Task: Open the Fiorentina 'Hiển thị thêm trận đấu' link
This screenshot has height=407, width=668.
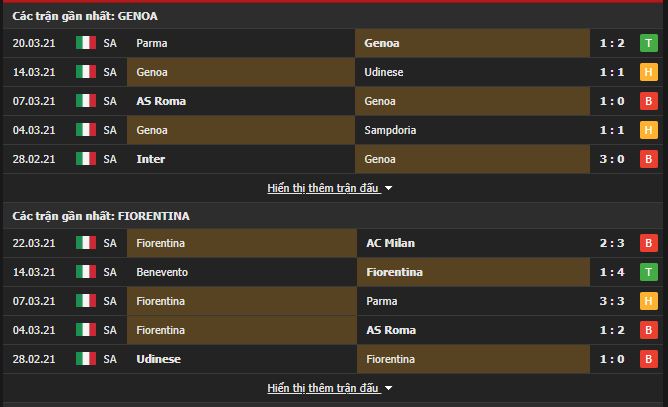Action: pos(324,388)
